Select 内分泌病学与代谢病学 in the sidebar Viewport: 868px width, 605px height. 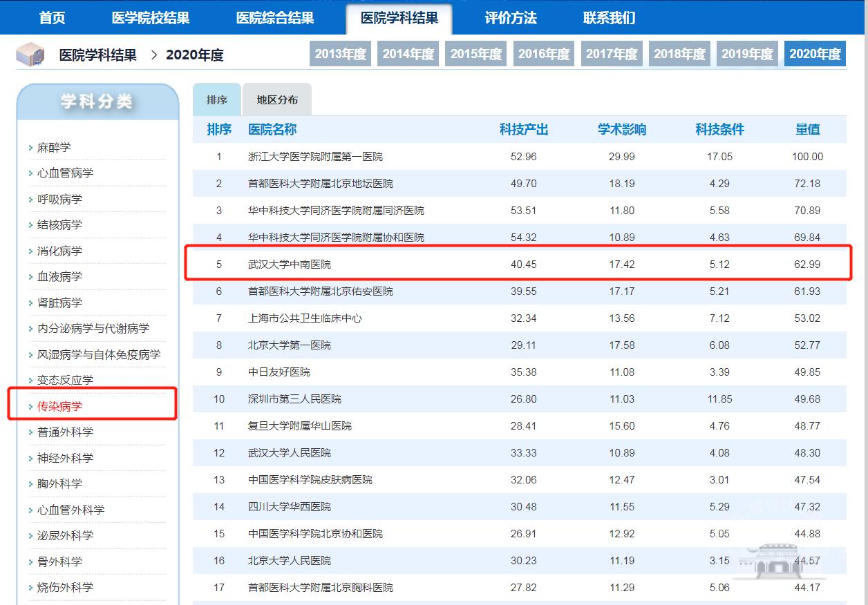(93, 328)
